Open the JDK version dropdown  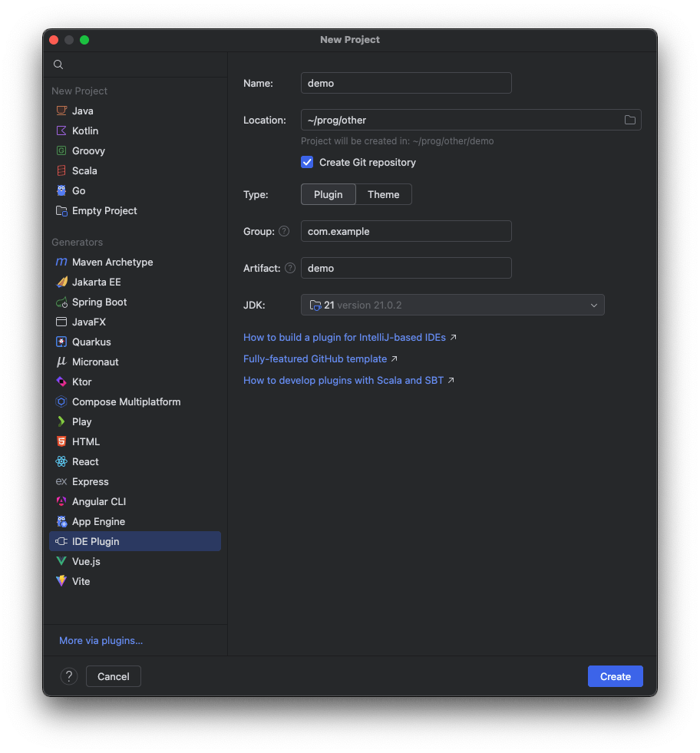pos(452,305)
